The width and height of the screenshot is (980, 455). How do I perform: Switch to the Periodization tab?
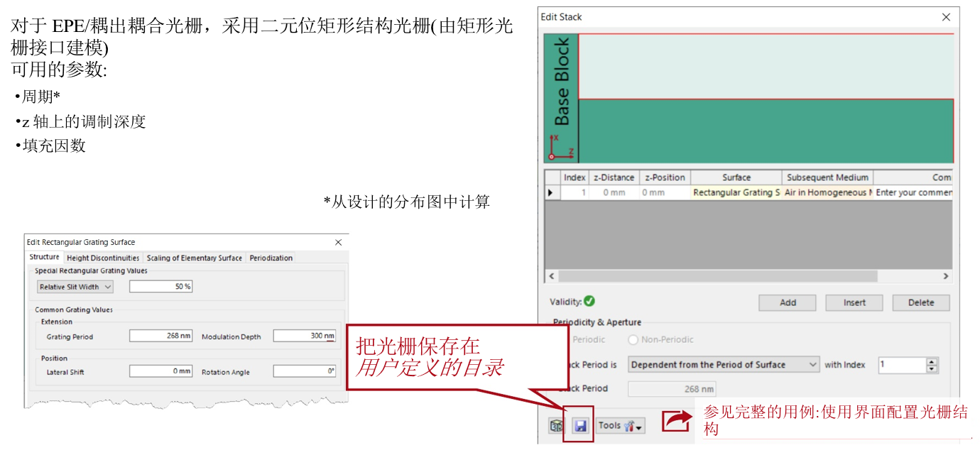coord(271,258)
